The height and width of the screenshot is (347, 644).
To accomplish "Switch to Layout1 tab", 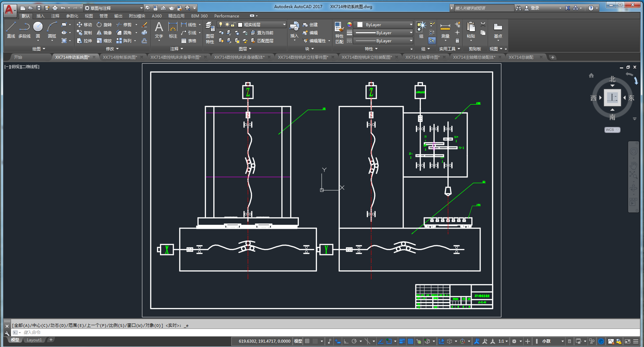I will (x=34, y=340).
